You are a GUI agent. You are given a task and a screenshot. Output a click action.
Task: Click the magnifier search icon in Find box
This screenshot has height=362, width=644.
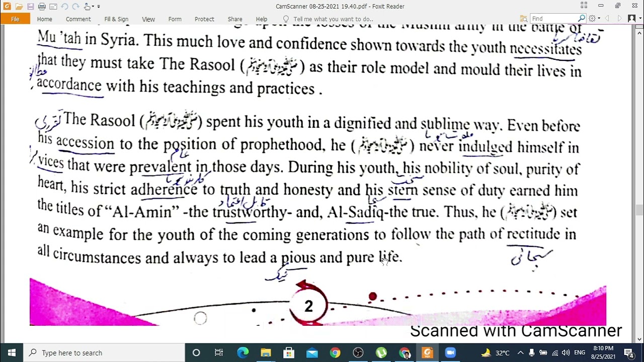pos(582,19)
